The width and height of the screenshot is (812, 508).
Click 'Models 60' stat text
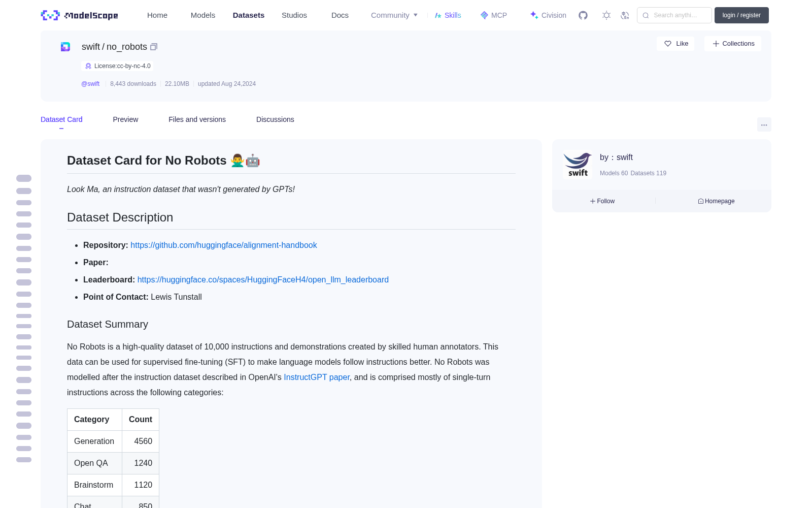[x=614, y=173]
